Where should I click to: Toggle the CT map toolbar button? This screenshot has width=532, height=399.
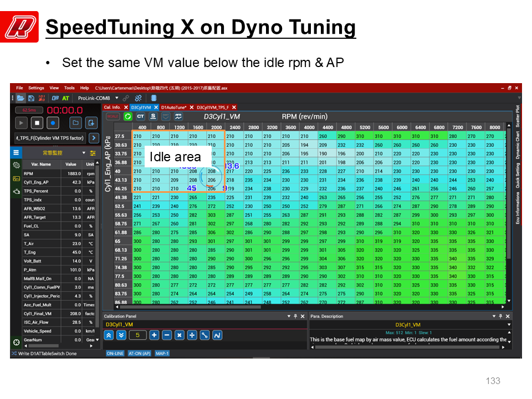(x=140, y=116)
